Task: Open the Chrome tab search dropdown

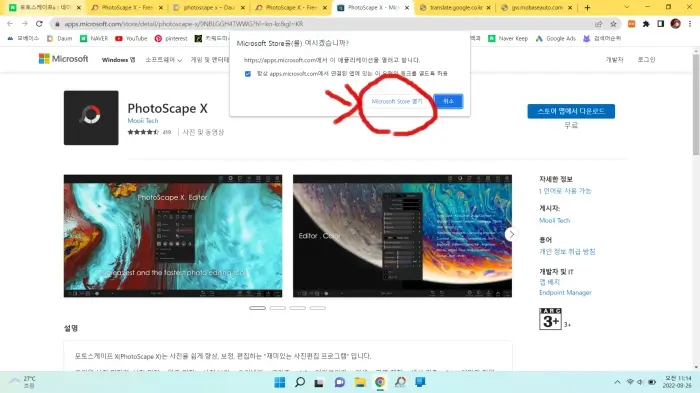Action: (626, 7)
